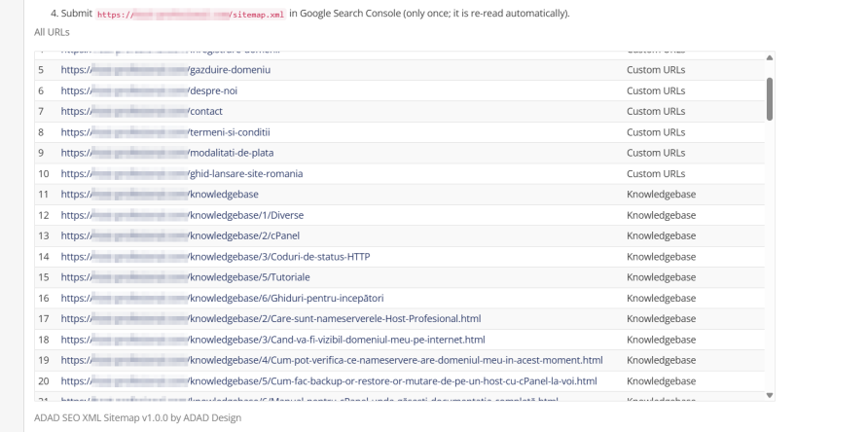Open the Cum-pot-verifica-ce-nameservere link in row 19

[x=332, y=361]
